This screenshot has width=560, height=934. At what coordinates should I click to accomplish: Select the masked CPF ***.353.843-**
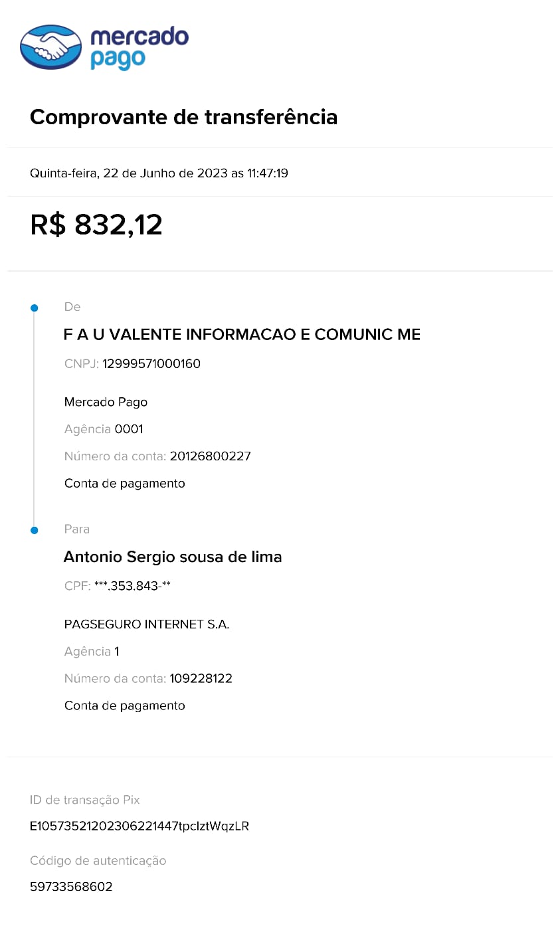(133, 586)
